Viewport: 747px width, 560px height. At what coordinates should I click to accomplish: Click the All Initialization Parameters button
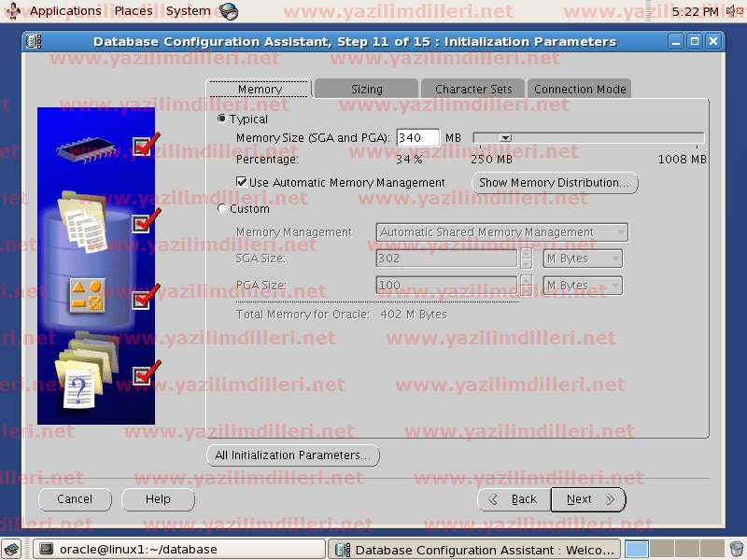click(x=292, y=455)
